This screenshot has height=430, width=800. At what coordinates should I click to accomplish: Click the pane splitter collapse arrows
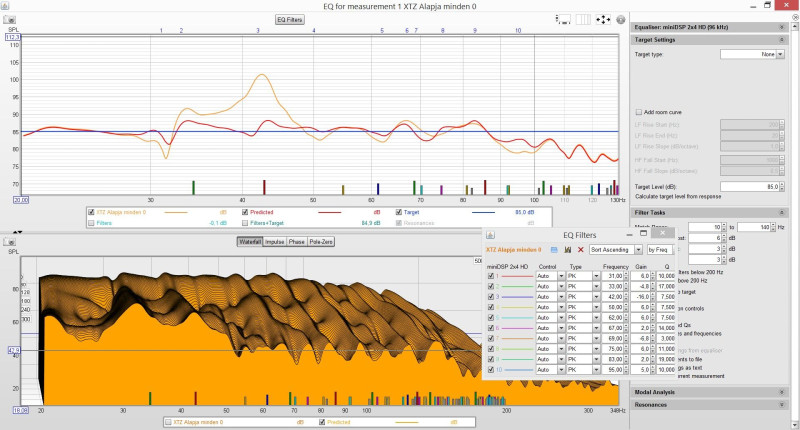click(17, 232)
